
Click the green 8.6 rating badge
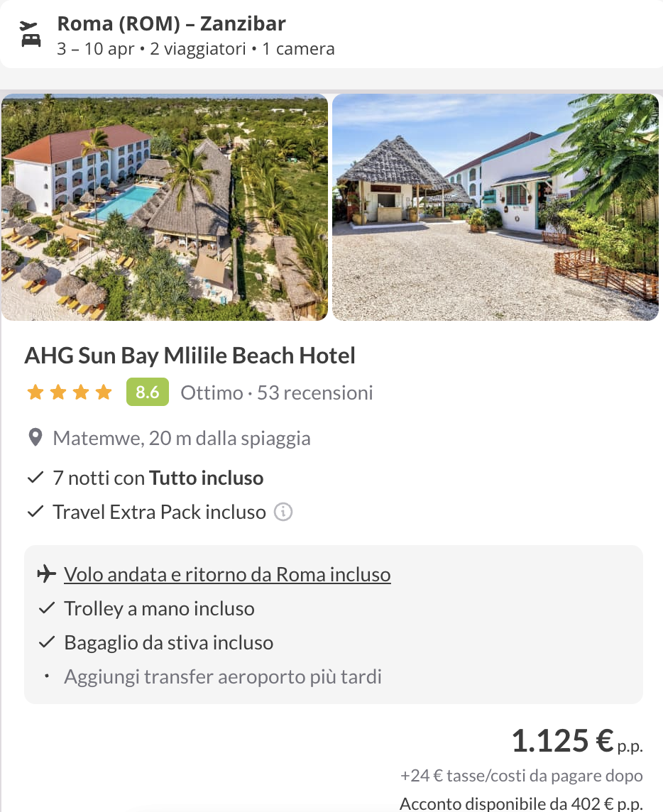(x=147, y=393)
